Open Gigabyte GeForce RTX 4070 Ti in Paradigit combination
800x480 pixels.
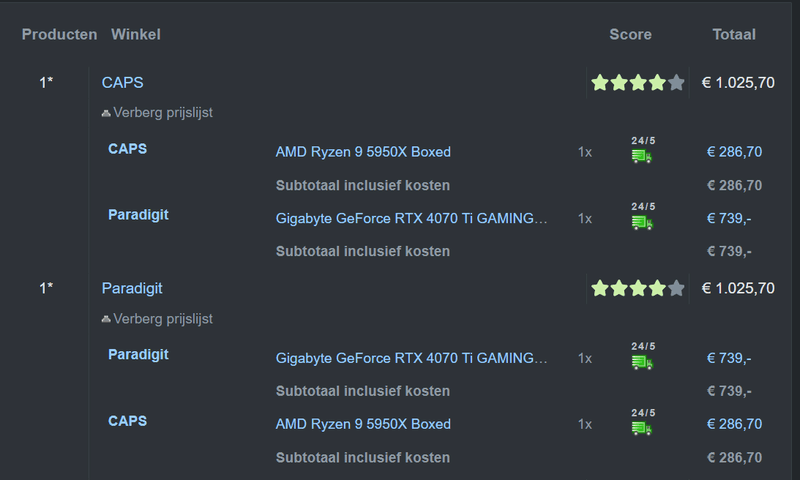412,358
